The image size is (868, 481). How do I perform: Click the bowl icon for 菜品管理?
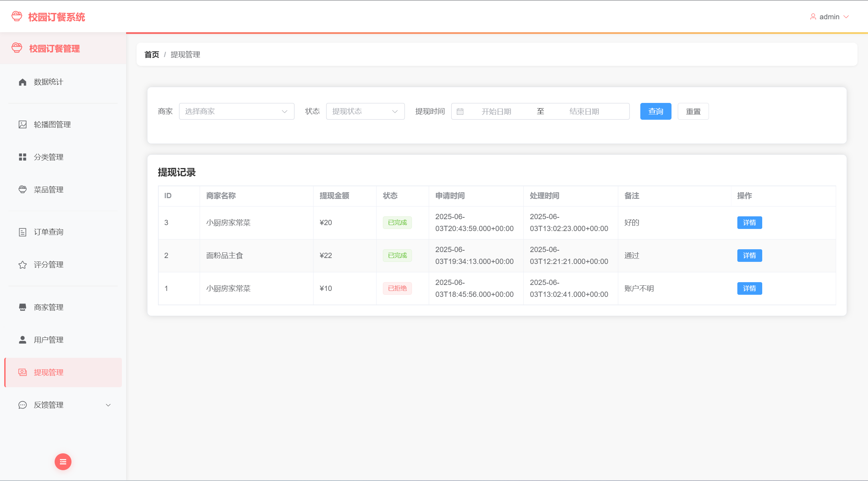(x=22, y=190)
